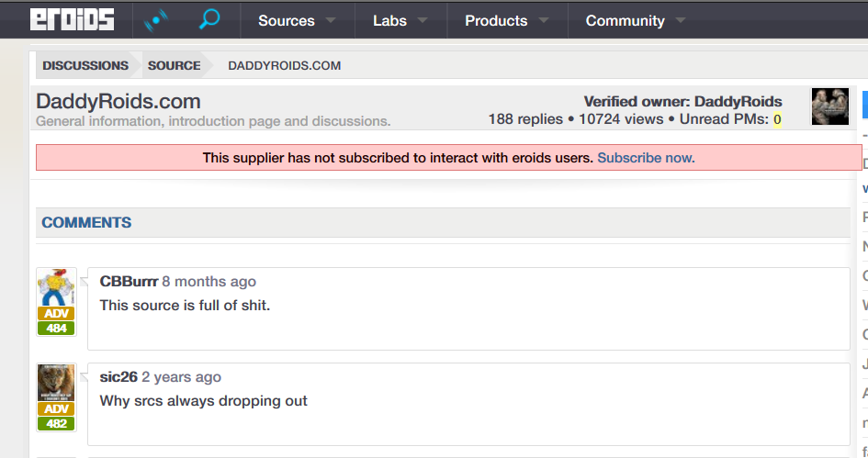Expand the Sources dropdown menu
This screenshot has height=458, width=868.
pos(296,20)
